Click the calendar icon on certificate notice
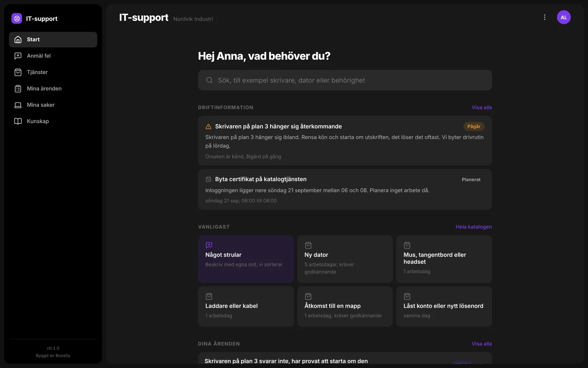The height and width of the screenshot is (368, 588). pos(208,180)
